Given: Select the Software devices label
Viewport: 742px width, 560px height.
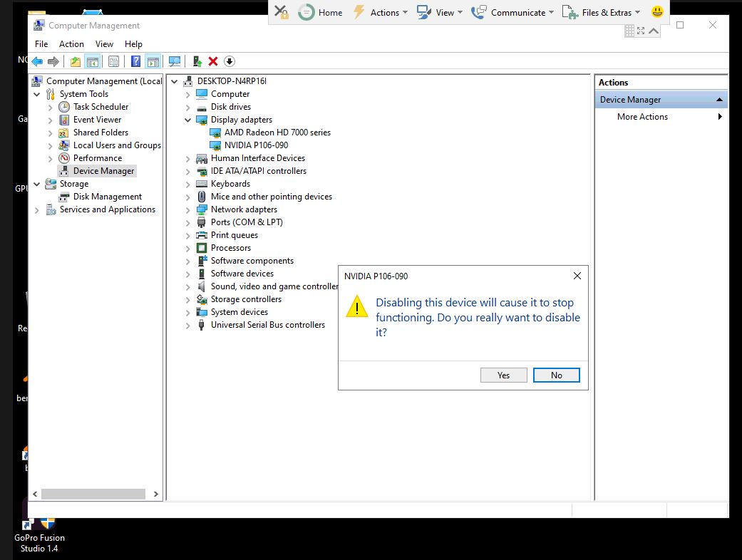Looking at the screenshot, I should pyautogui.click(x=242, y=274).
